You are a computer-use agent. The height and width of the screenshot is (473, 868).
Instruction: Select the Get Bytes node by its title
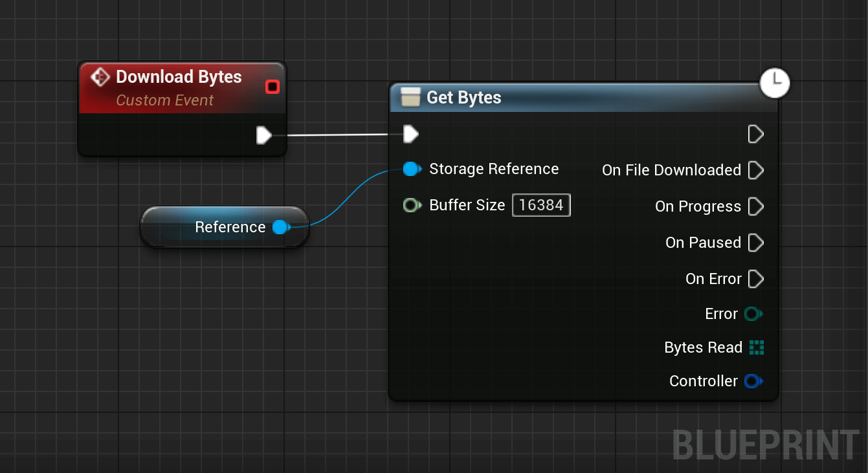[464, 98]
